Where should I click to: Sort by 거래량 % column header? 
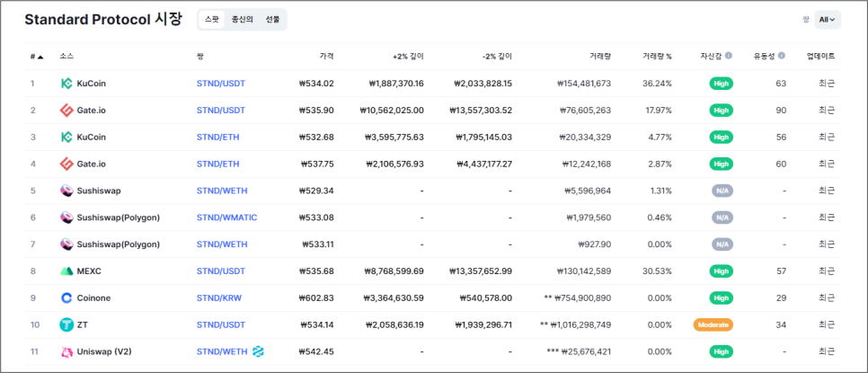[657, 57]
